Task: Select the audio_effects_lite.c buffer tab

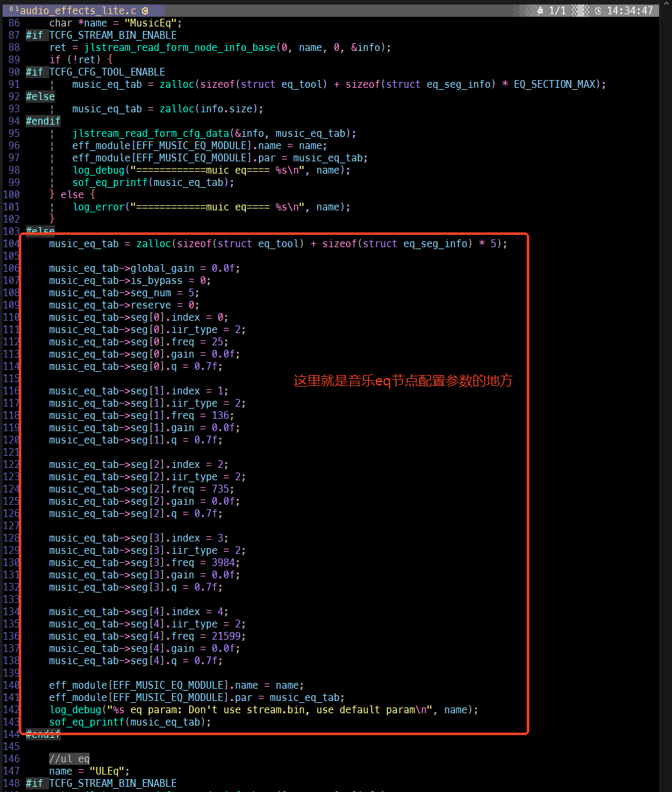Action: (83, 10)
